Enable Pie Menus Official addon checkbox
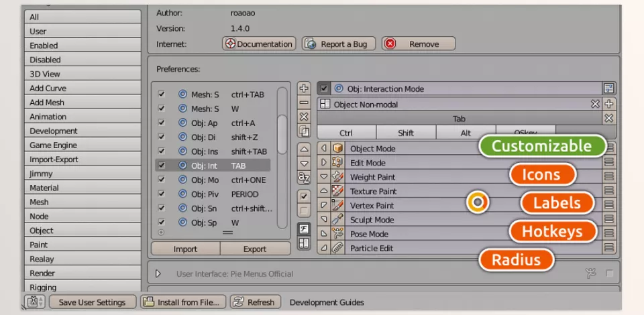644x315 pixels. 610,273
